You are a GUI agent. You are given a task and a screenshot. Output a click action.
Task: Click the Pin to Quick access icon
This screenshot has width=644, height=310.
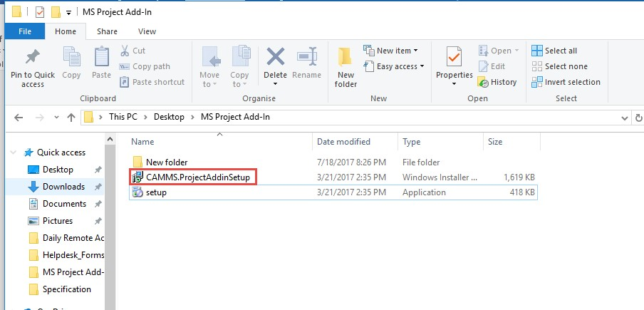33,58
